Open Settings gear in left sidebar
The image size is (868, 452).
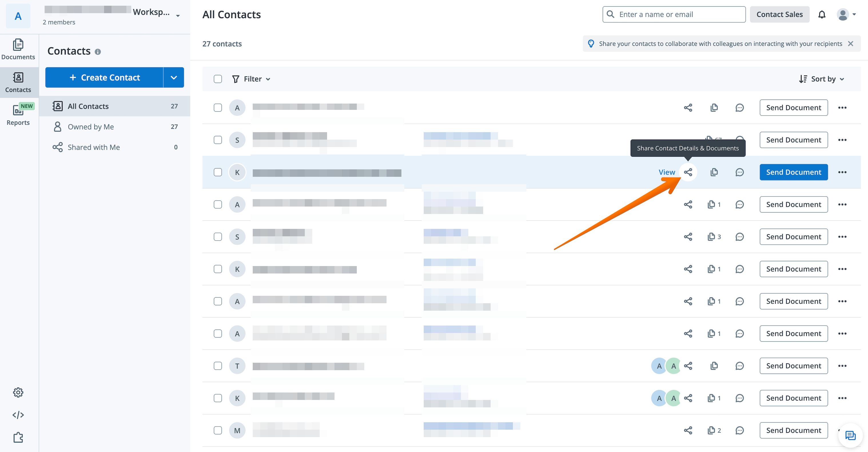(x=18, y=392)
